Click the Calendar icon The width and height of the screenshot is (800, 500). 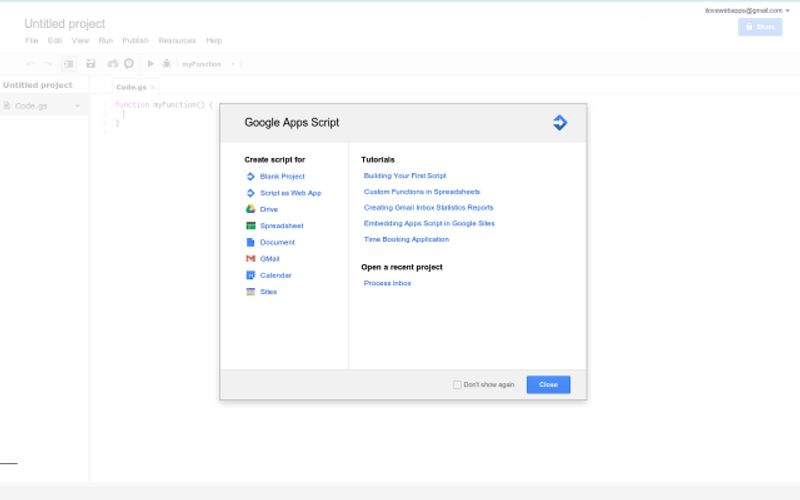pyautogui.click(x=251, y=275)
